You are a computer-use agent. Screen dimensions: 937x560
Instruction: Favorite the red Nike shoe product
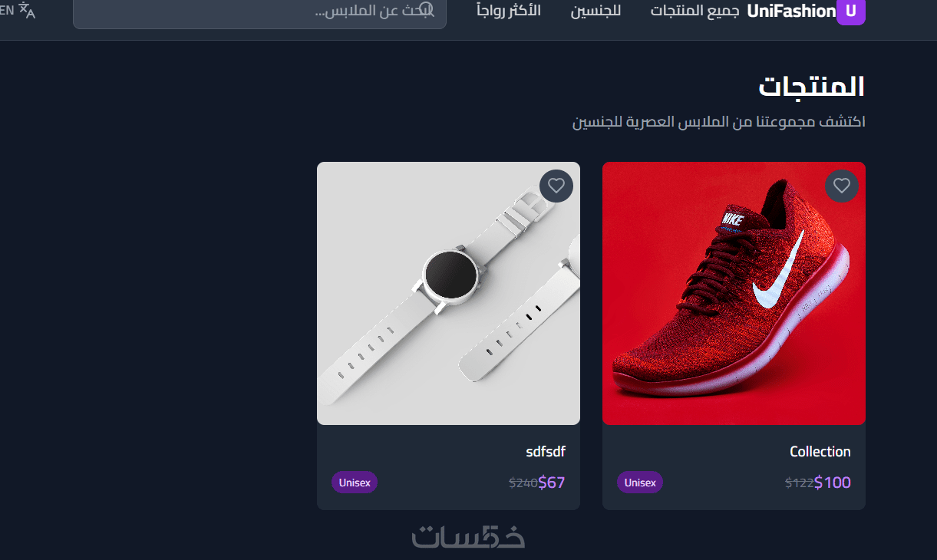click(842, 186)
